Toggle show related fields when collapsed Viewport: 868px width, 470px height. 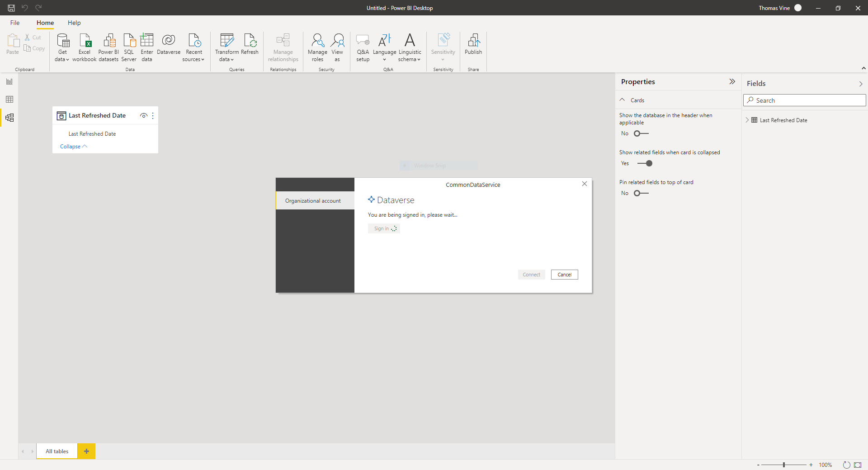[645, 163]
